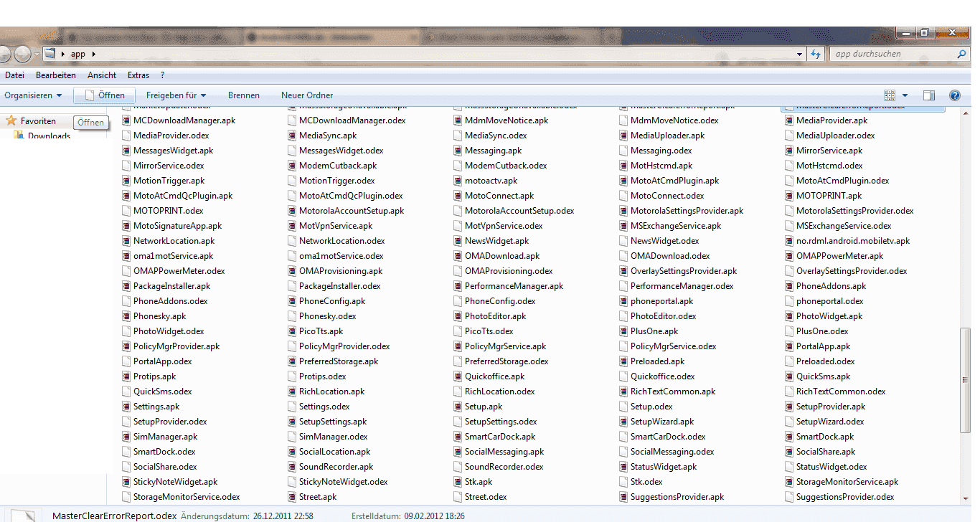This screenshot has width=980, height=522.
Task: Click the icon of MotoConnect.apk
Action: [458, 196]
